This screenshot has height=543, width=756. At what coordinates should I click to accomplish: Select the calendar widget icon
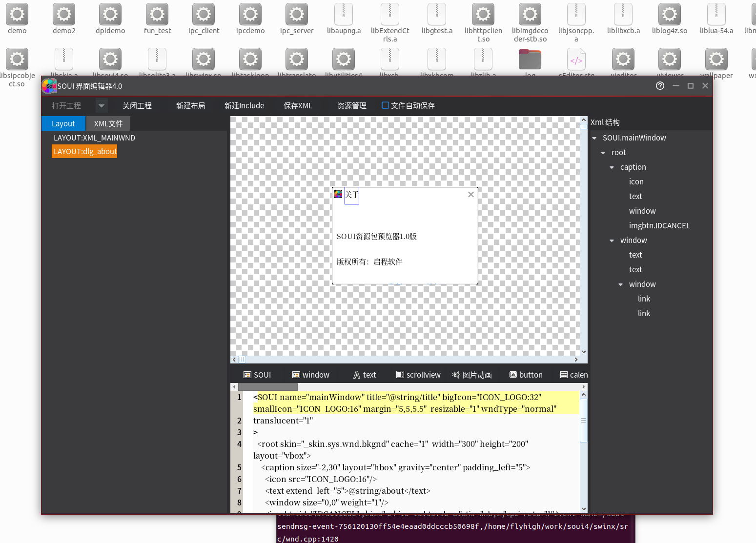[x=564, y=375]
